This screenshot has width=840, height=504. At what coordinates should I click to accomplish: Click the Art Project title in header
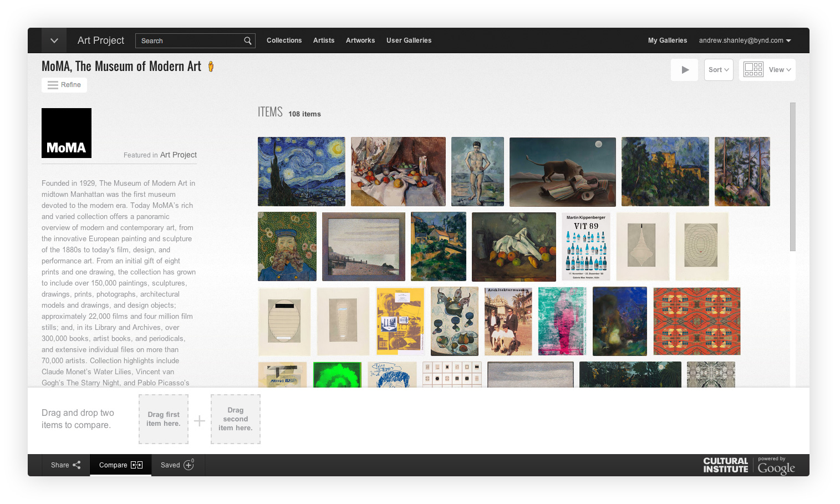101,40
